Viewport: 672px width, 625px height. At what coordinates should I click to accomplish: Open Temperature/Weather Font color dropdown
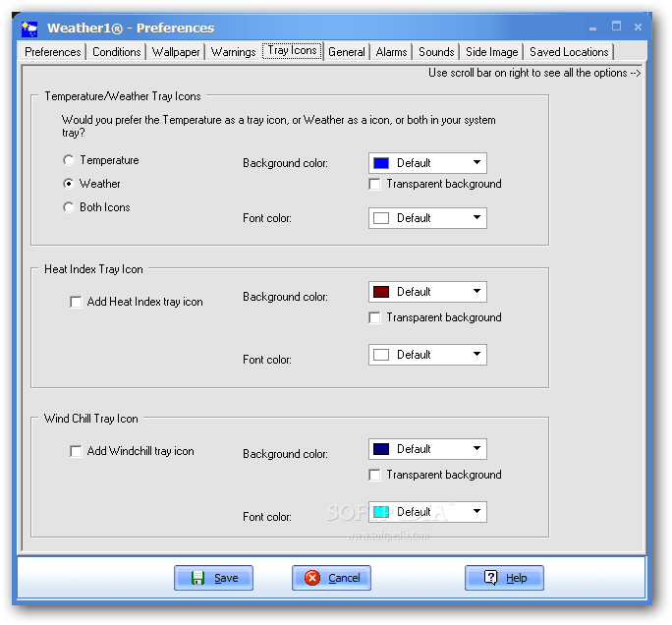click(x=427, y=218)
